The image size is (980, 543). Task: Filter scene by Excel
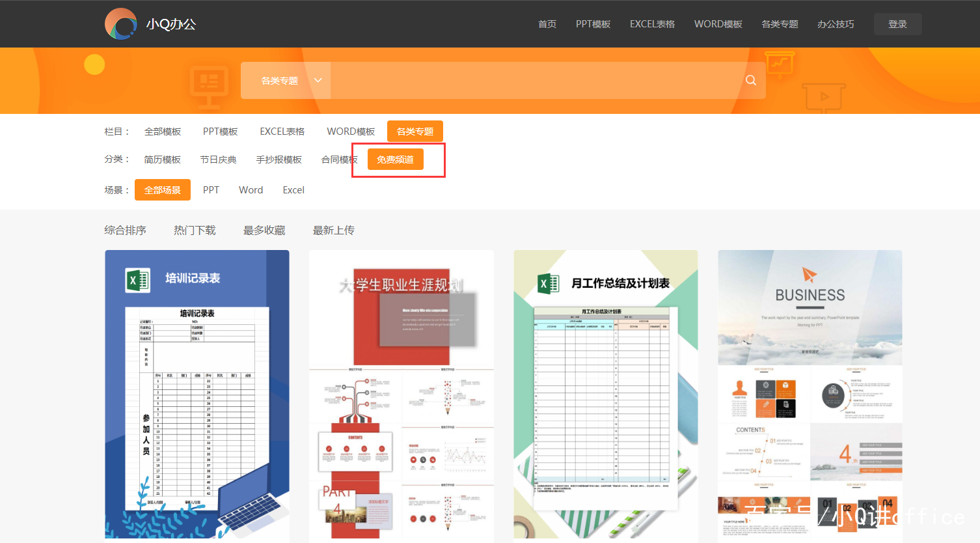293,190
